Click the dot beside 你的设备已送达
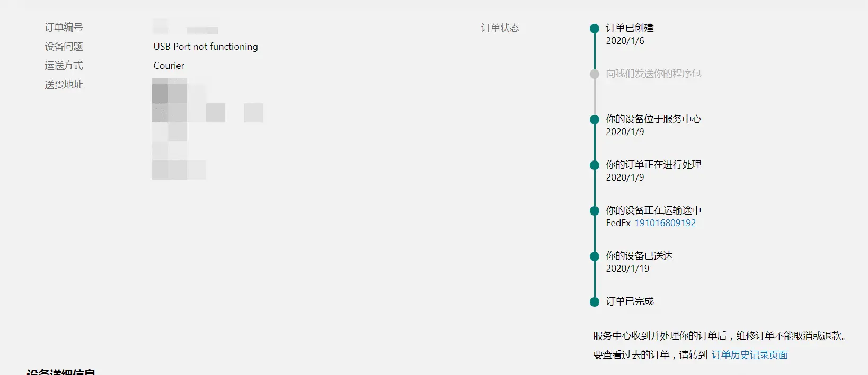 coord(595,256)
